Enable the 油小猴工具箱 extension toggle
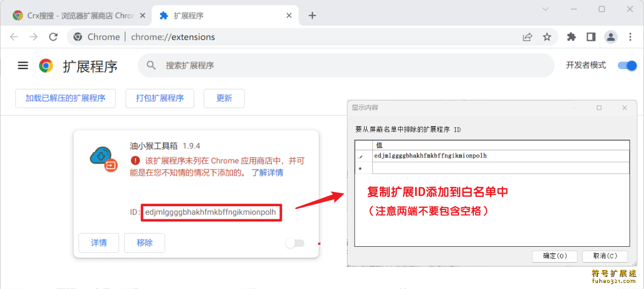The height and width of the screenshot is (289, 644). coord(295,243)
